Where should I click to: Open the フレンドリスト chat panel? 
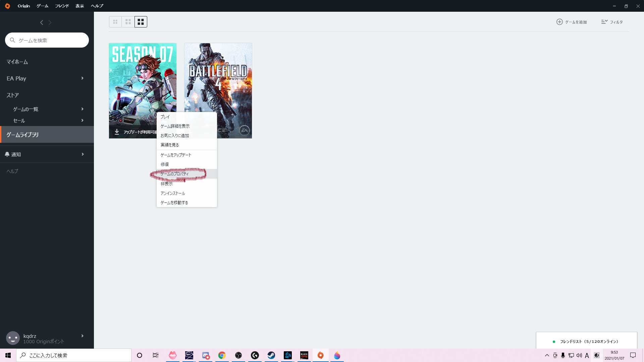[586, 341]
